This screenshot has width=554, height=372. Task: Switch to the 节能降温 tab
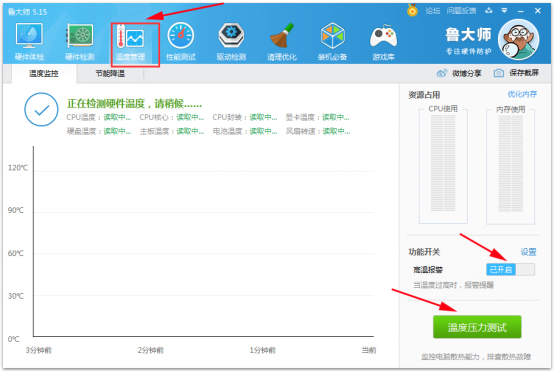click(x=110, y=73)
